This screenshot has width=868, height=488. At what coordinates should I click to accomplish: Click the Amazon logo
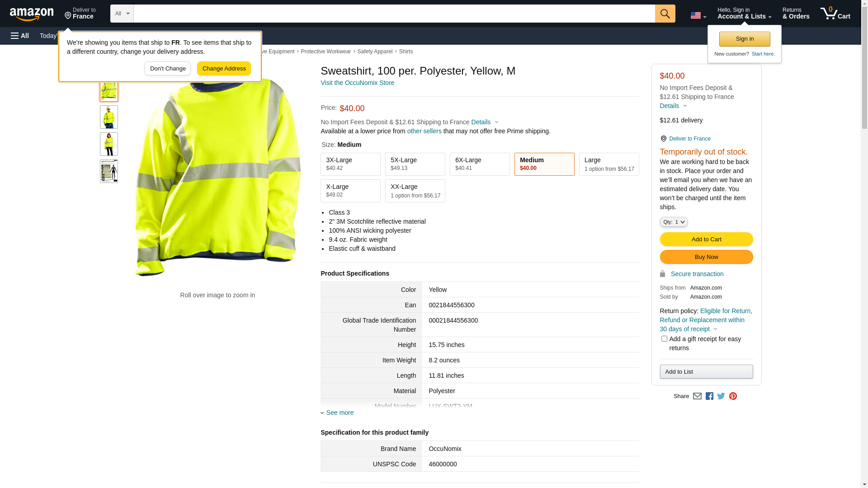[x=32, y=14]
